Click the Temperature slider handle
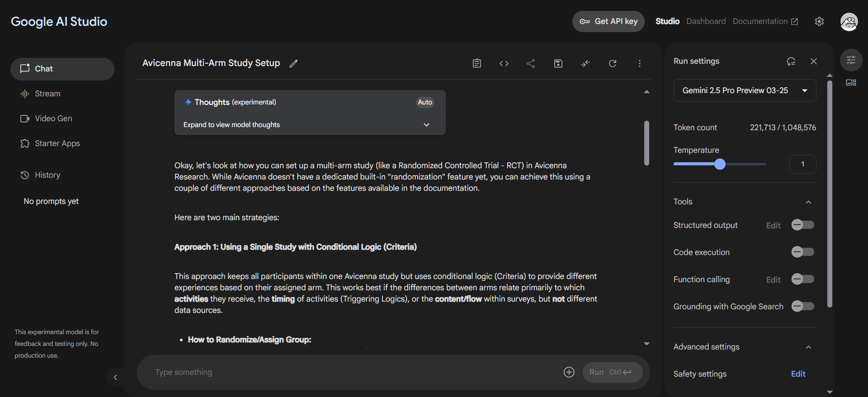This screenshot has width=868, height=397. 720,164
